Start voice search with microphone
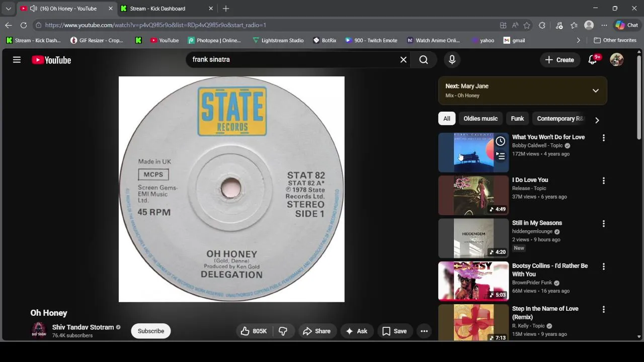Screen dimensions: 644x362 (x=452, y=60)
